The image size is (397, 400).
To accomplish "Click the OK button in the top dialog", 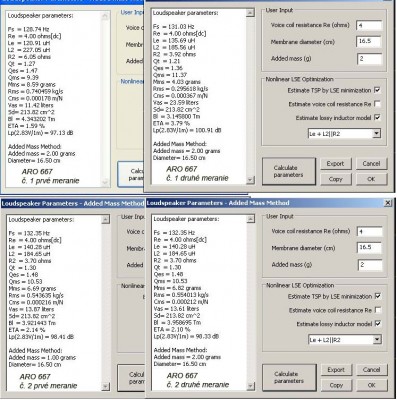I will (371, 179).
